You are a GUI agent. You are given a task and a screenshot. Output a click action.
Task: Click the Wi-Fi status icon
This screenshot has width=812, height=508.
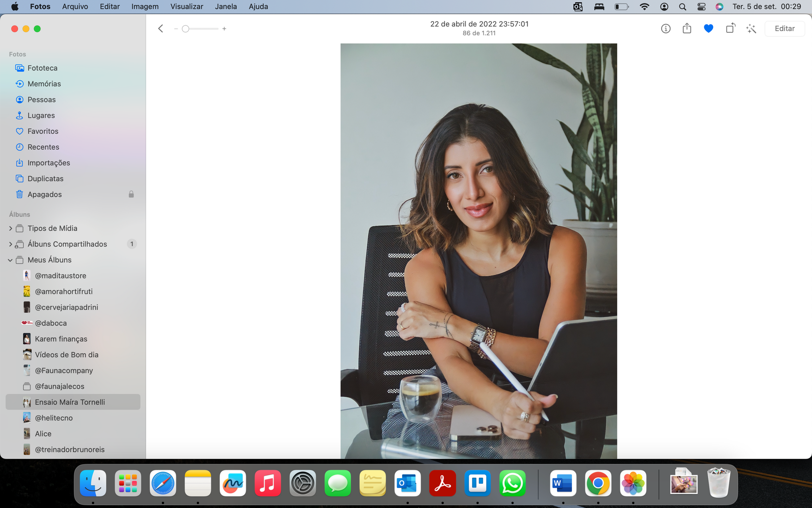click(x=644, y=6)
